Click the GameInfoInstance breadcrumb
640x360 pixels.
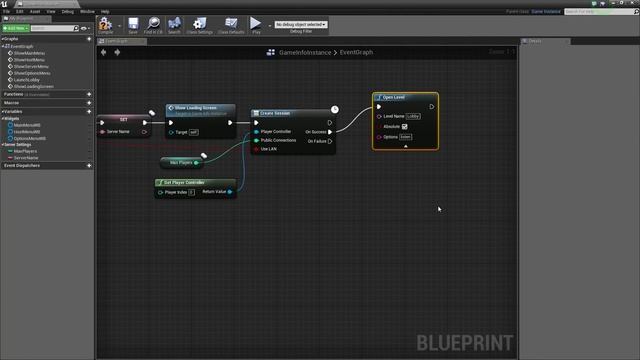305,52
